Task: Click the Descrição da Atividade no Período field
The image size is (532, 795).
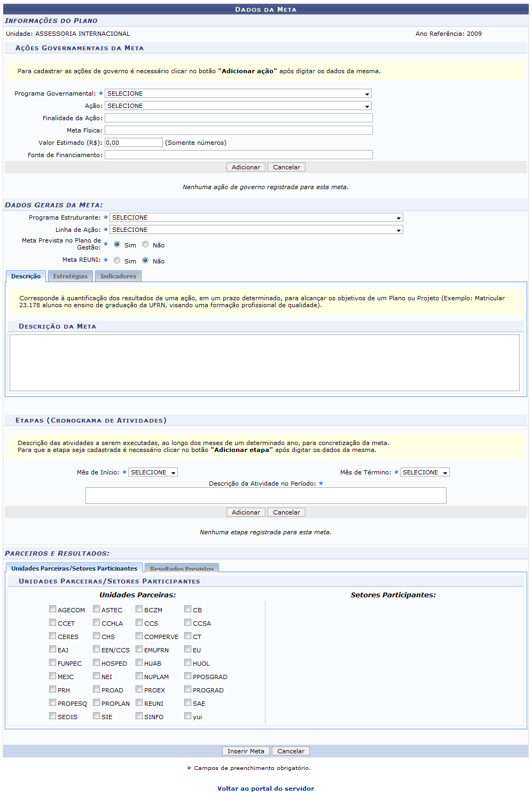Action: (266, 495)
